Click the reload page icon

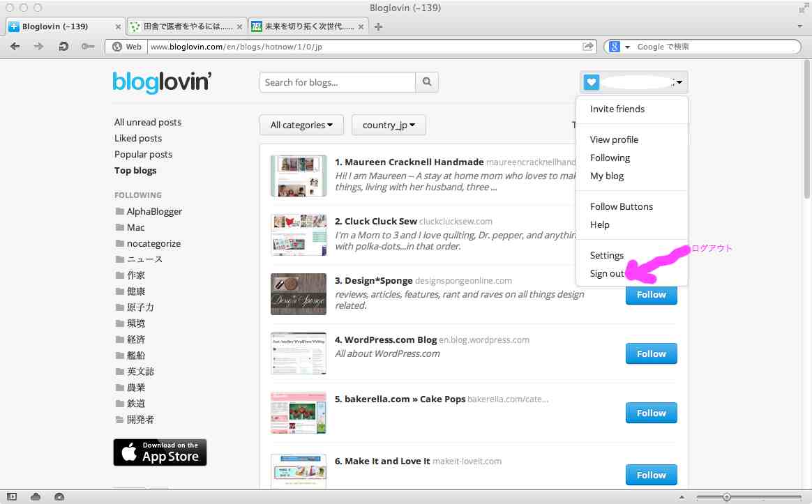63,47
